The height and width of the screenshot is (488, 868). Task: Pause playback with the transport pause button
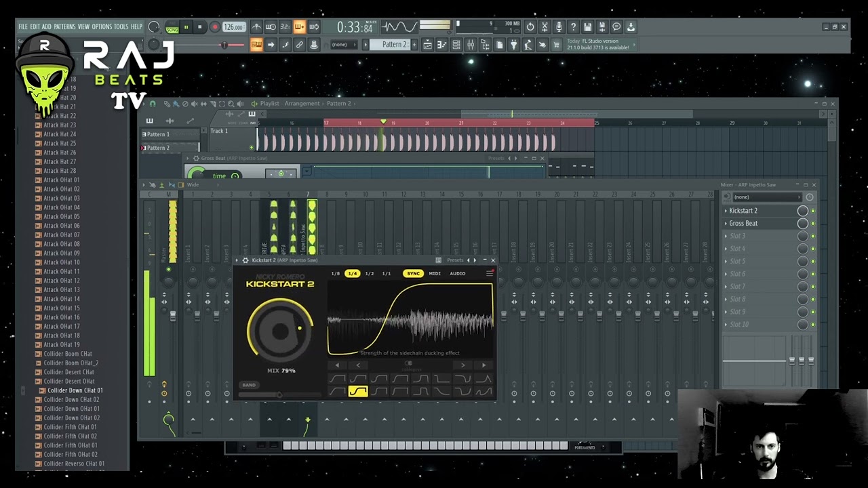pos(186,27)
